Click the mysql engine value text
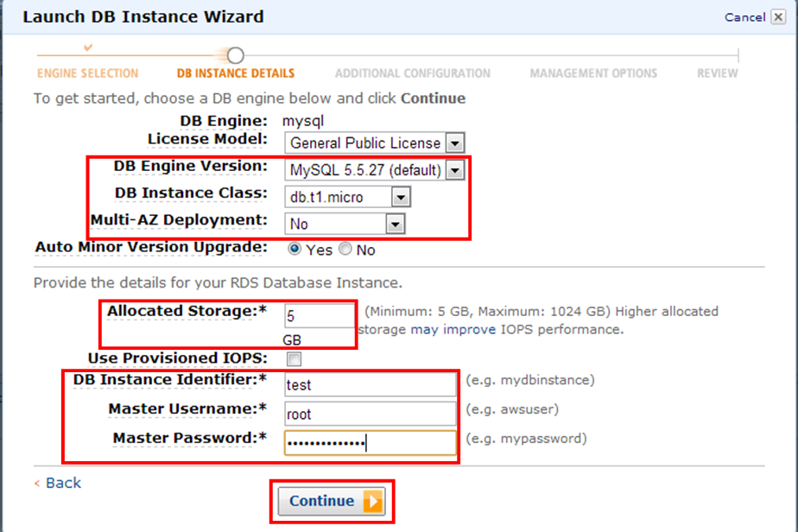Image resolution: width=798 pixels, height=532 pixels. tap(303, 122)
